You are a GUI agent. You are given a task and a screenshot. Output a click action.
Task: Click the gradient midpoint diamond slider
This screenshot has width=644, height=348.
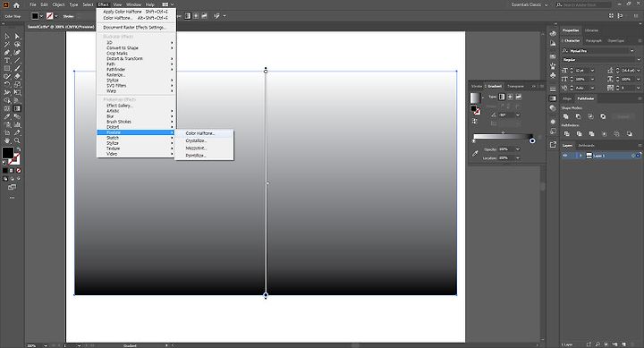pos(503,132)
